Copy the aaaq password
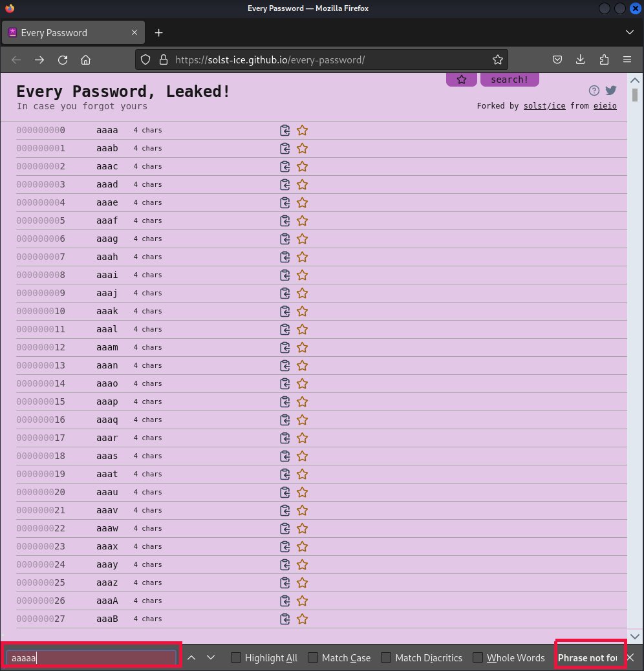The height and width of the screenshot is (671, 644). point(284,420)
